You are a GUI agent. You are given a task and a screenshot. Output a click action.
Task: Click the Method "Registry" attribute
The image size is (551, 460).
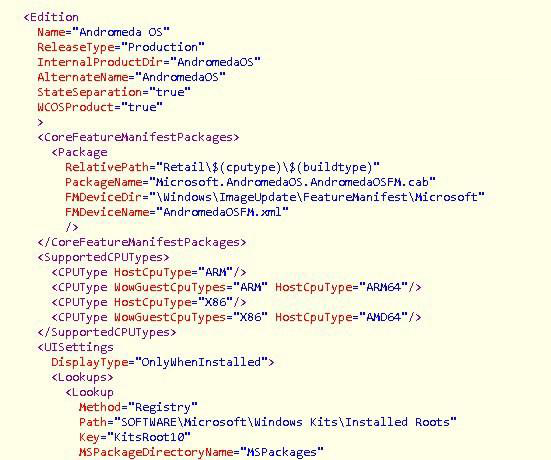coord(138,408)
